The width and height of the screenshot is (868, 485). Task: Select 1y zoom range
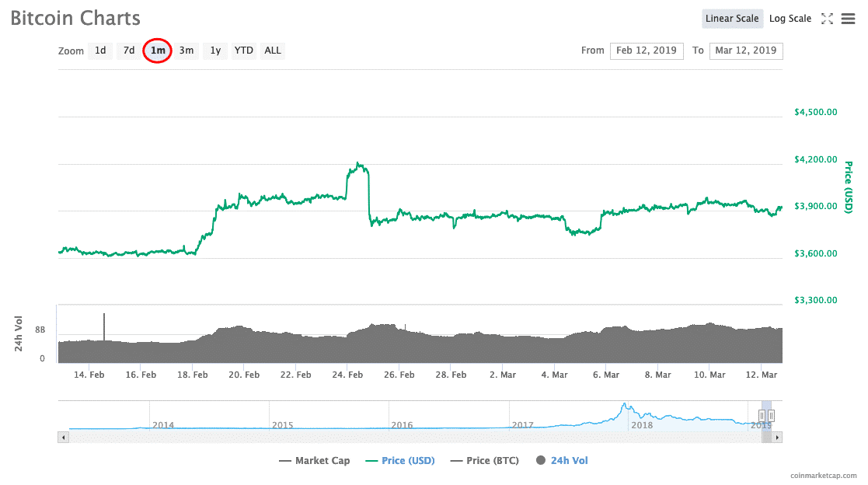(215, 51)
